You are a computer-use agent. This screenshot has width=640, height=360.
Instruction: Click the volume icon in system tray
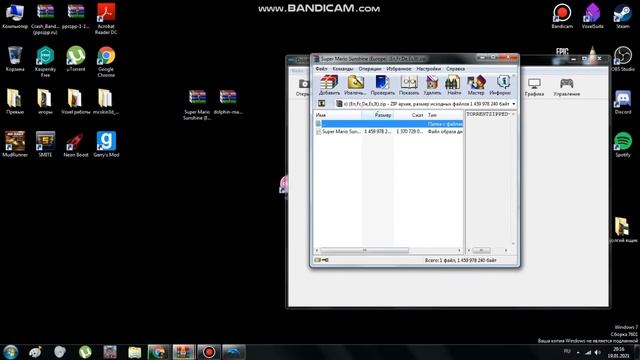(598, 352)
